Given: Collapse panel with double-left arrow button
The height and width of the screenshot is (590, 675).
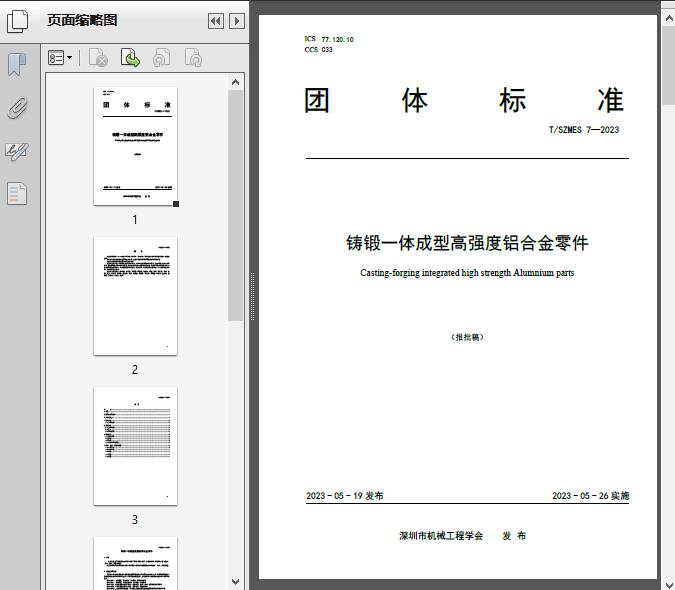Looking at the screenshot, I should coord(216,21).
